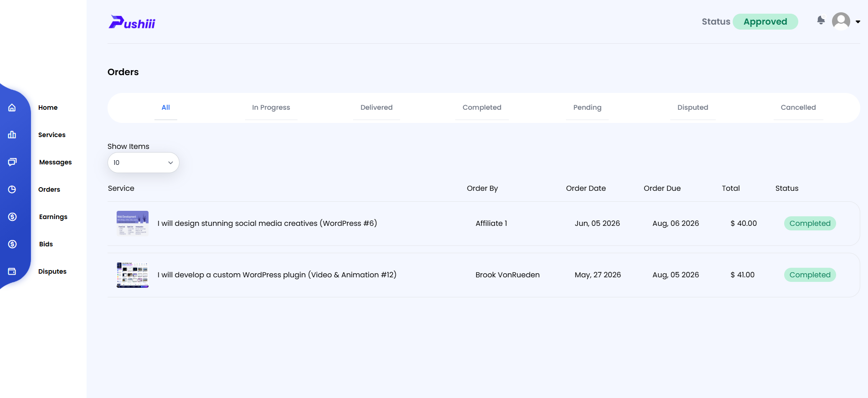Select the Delivered orders tab

pos(376,107)
